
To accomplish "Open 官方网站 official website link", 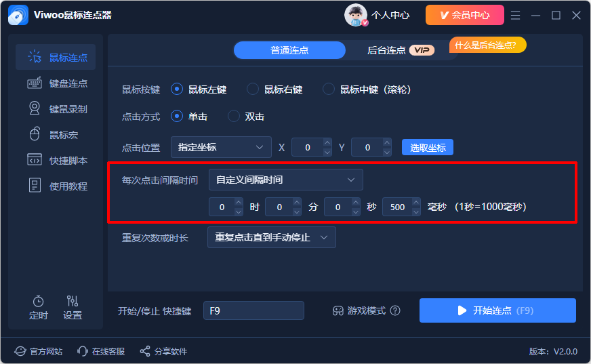I will point(39,351).
